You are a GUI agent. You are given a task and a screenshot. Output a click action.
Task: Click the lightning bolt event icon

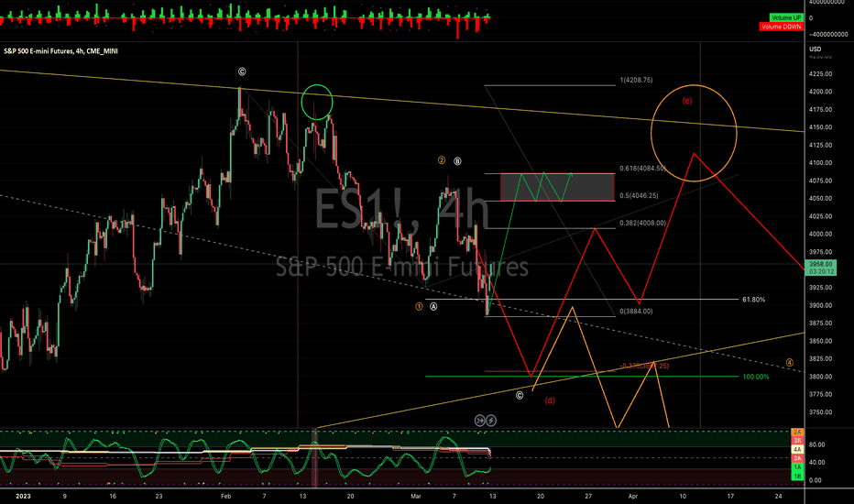pyautogui.click(x=491, y=420)
